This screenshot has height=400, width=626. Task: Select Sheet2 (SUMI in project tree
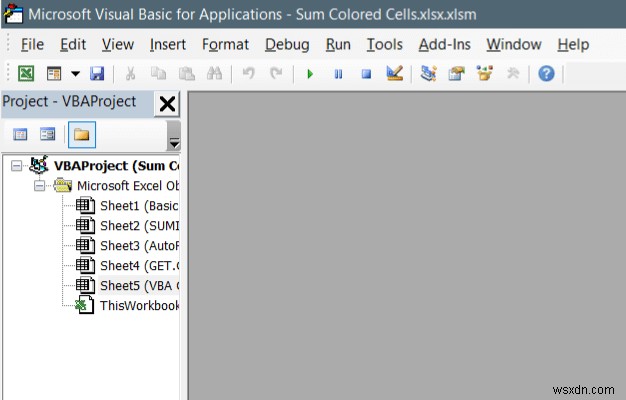pos(139,226)
